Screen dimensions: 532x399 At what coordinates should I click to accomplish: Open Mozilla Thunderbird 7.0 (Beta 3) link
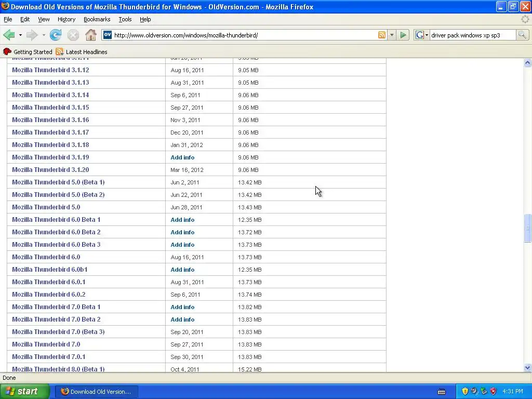[58, 332]
